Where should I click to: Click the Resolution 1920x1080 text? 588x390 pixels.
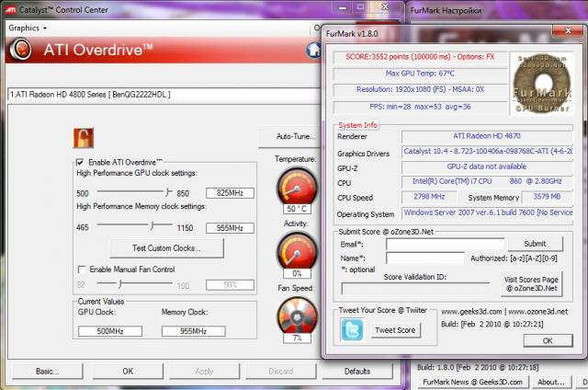[x=420, y=89]
